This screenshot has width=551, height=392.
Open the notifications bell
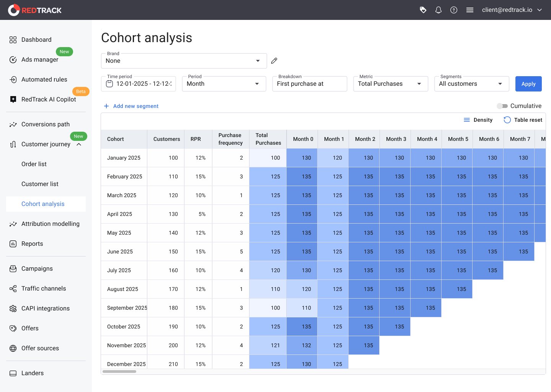point(439,10)
